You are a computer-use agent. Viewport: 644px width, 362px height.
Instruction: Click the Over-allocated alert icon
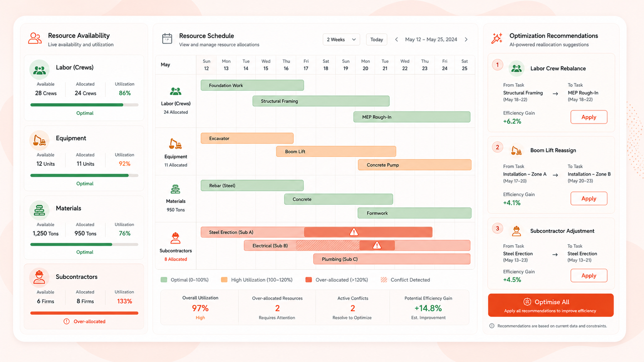[x=67, y=321]
